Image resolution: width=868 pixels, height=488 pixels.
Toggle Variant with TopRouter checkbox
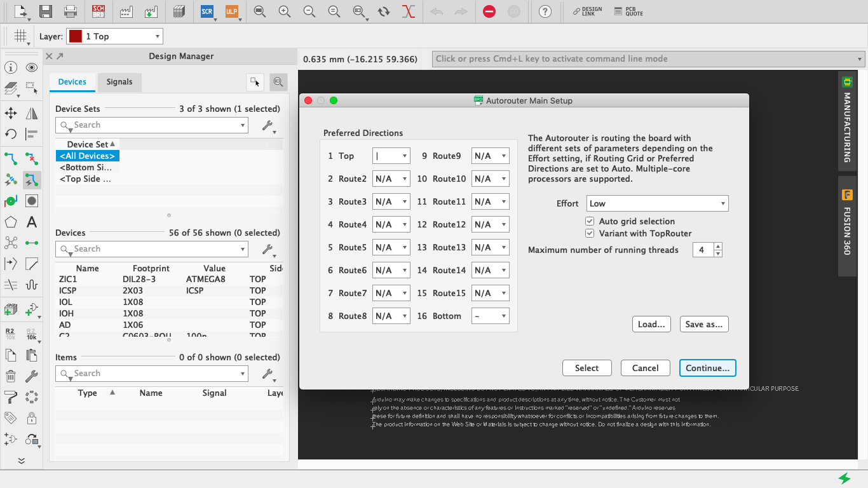pyautogui.click(x=590, y=233)
